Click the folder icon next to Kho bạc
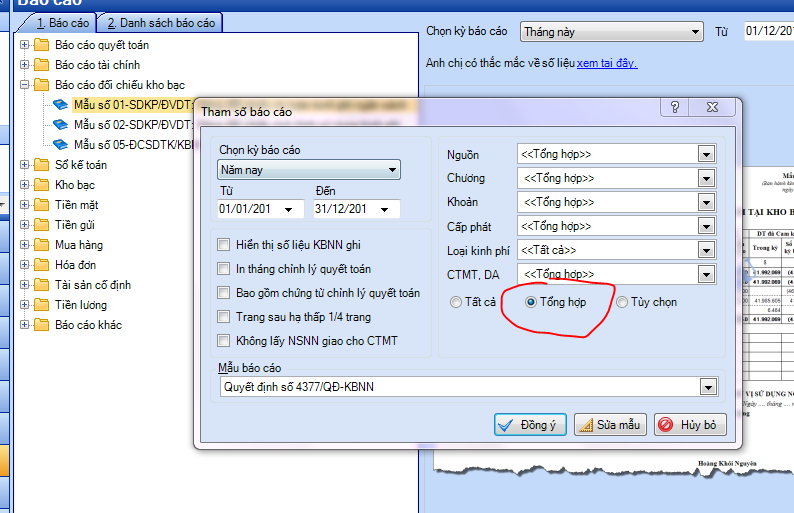794x513 pixels. [x=41, y=185]
